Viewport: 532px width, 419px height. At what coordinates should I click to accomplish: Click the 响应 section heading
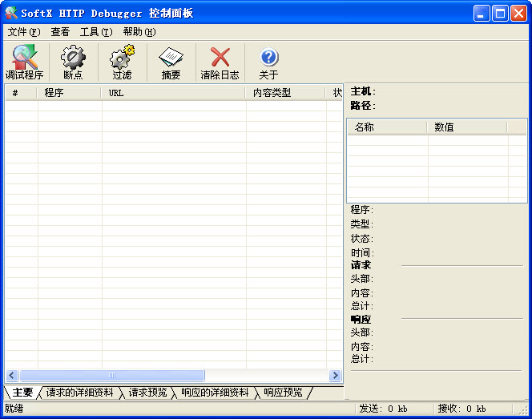pyautogui.click(x=361, y=319)
